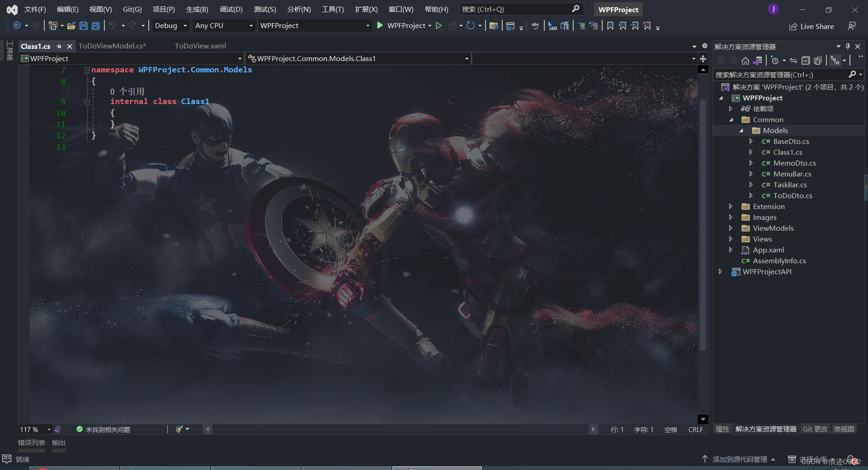Click the New Project toolbar icon

coord(53,26)
